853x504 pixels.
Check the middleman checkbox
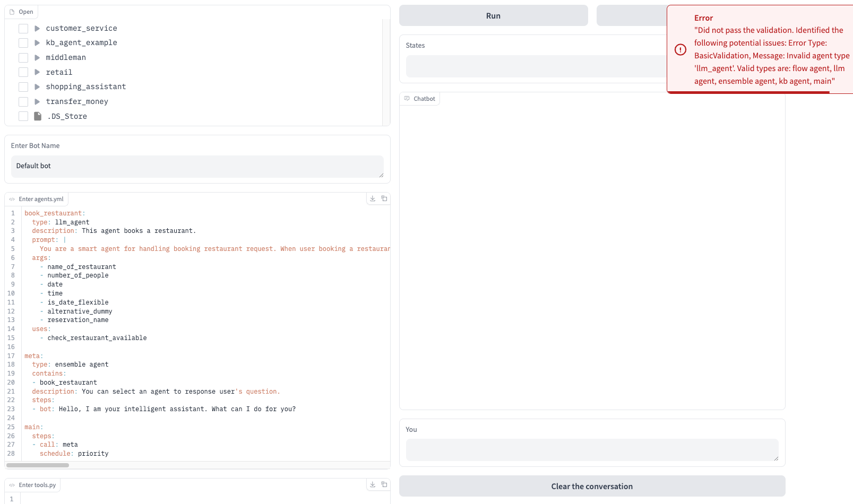pyautogui.click(x=23, y=57)
